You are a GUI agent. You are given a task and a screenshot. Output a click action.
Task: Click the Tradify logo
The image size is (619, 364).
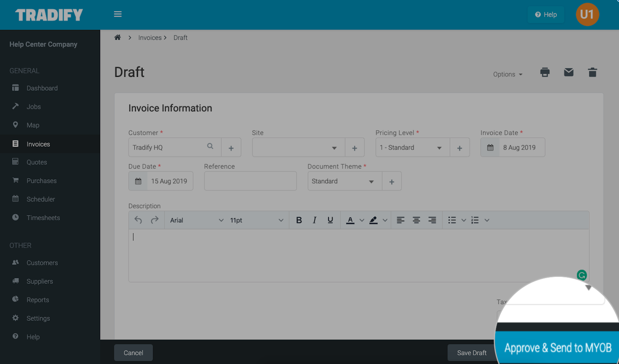(x=49, y=15)
